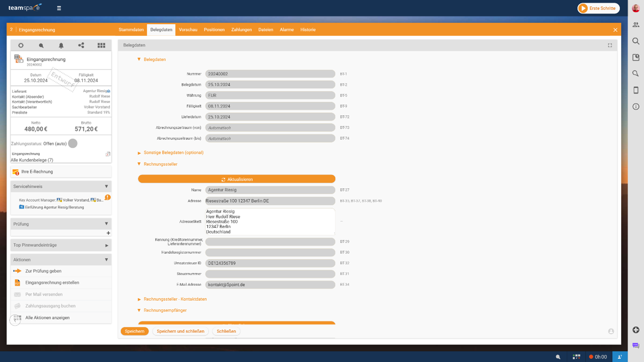Click the Aktualisieren button
644x362 pixels.
(237, 179)
